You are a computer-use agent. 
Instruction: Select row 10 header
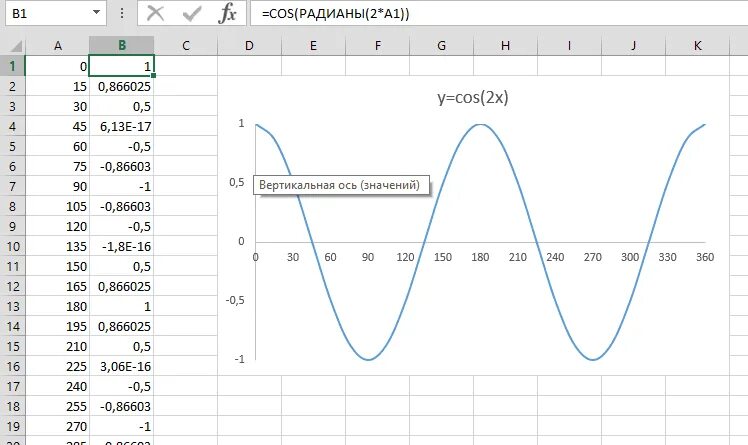[x=12, y=246]
